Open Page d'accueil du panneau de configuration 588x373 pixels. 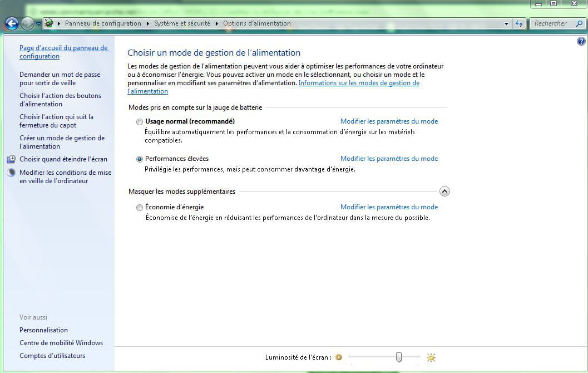(64, 52)
